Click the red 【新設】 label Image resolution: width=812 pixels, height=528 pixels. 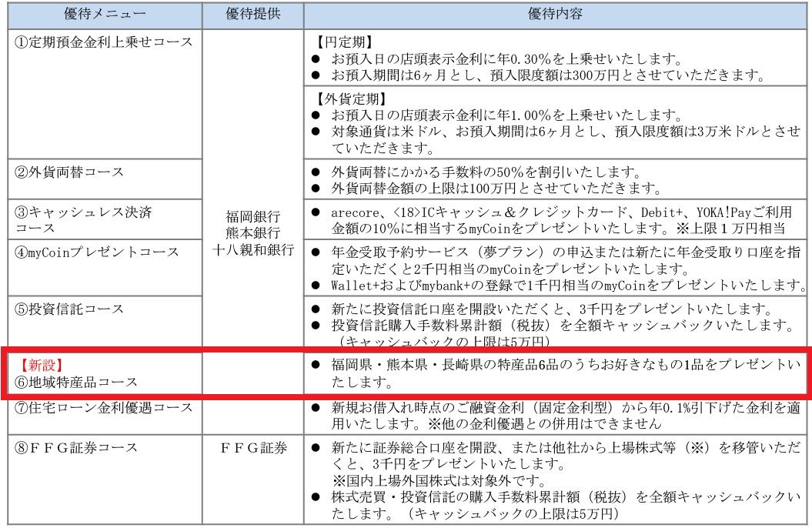click(x=42, y=365)
